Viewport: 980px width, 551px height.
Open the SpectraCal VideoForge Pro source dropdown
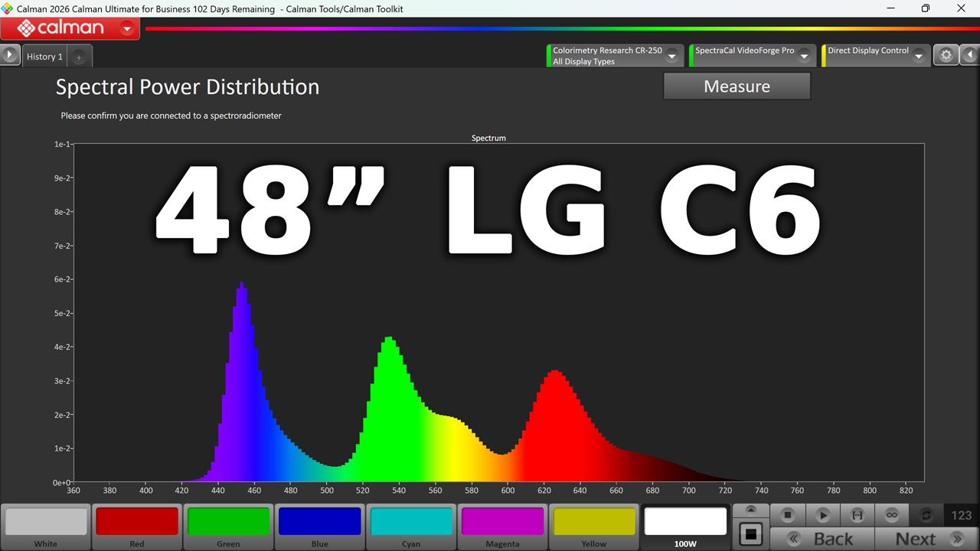(805, 56)
